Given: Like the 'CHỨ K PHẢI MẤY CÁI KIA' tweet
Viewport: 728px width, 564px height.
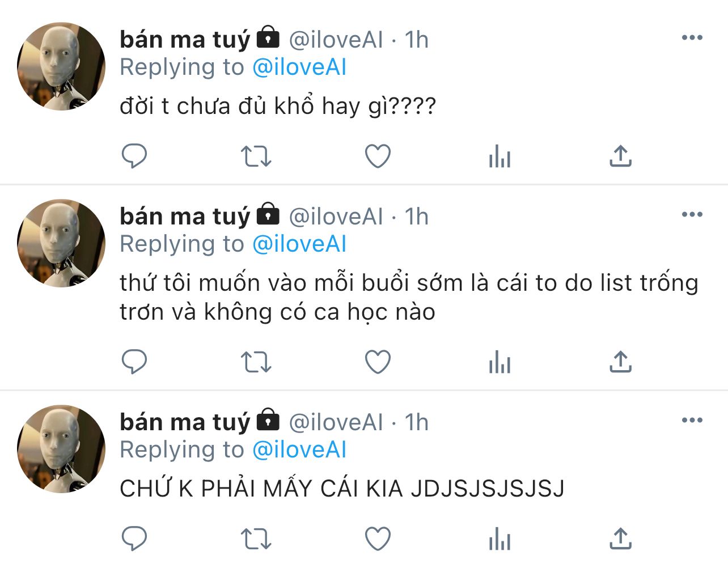Looking at the screenshot, I should click(x=378, y=538).
